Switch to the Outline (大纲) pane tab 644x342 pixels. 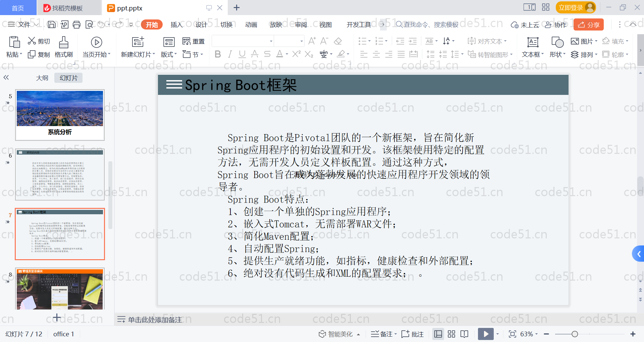pos(42,78)
